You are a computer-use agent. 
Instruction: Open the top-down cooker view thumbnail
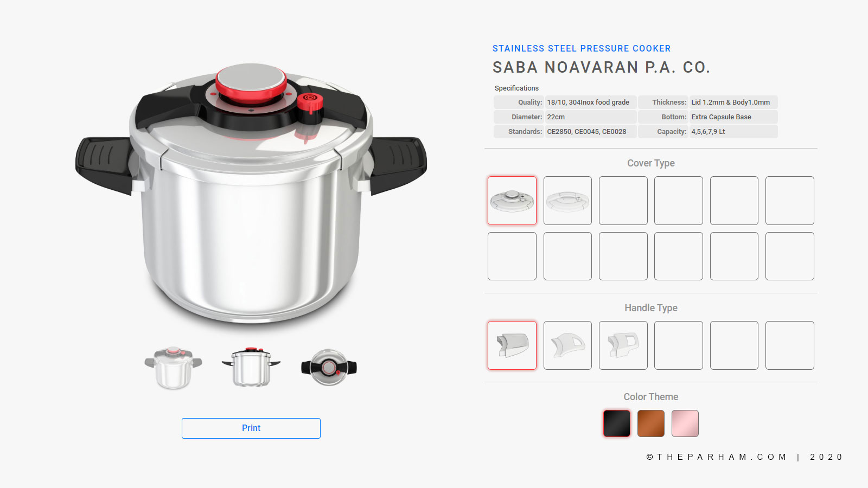329,367
